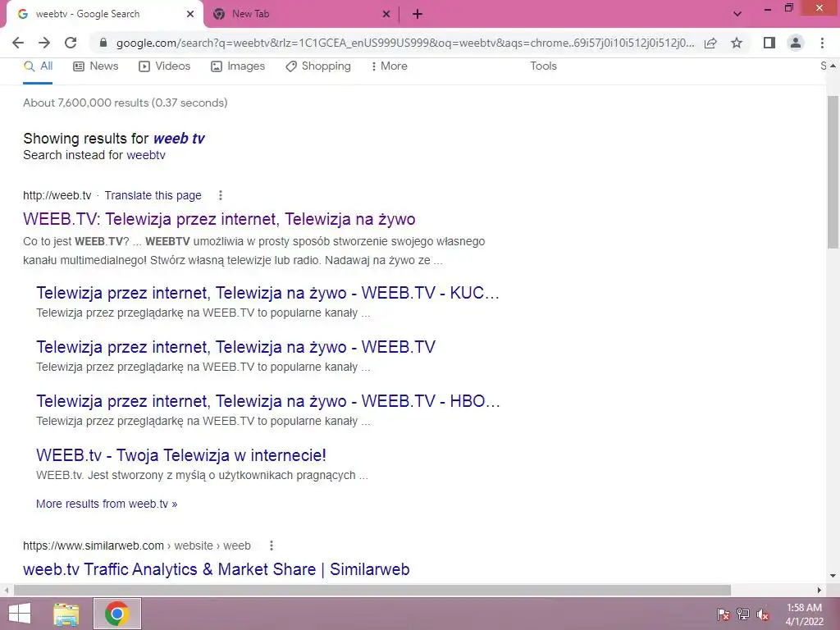Open options dots next to similarweb result
This screenshot has width=840, height=630.
[x=272, y=546]
